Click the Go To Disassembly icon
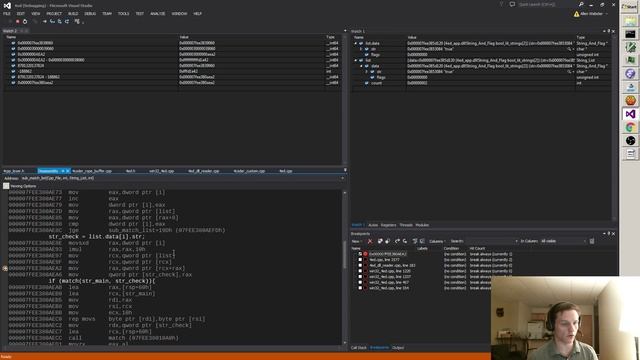The height and width of the screenshot is (360, 640). 422,241
